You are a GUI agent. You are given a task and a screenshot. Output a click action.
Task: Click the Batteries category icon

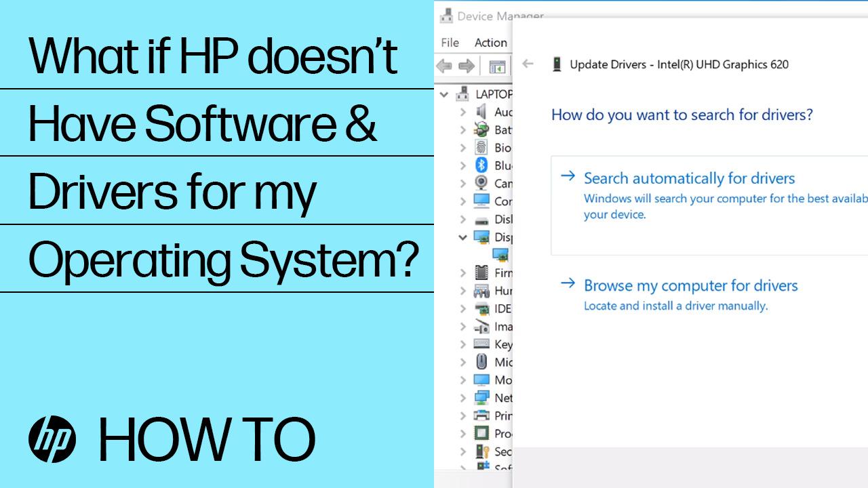[481, 130]
